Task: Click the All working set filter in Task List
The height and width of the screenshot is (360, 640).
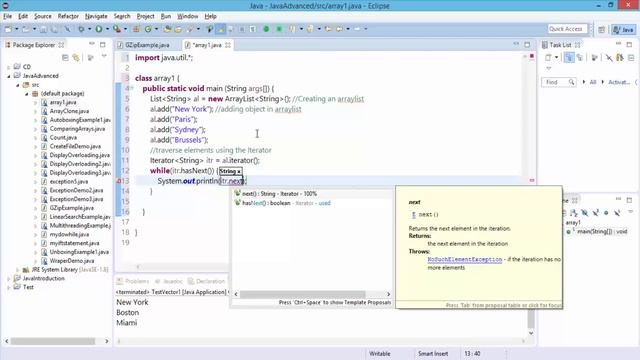Action: [x=593, y=82]
